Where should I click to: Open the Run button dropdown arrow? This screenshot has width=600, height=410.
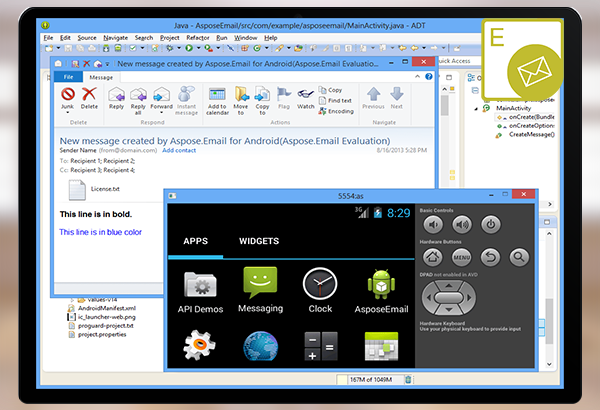click(198, 48)
